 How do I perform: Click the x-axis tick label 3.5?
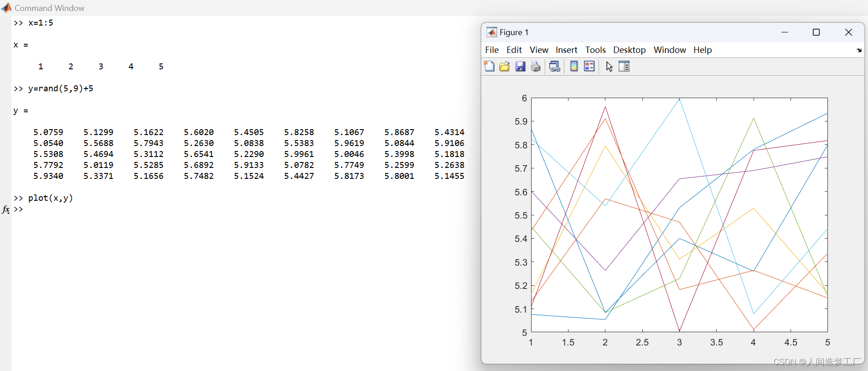click(x=717, y=343)
